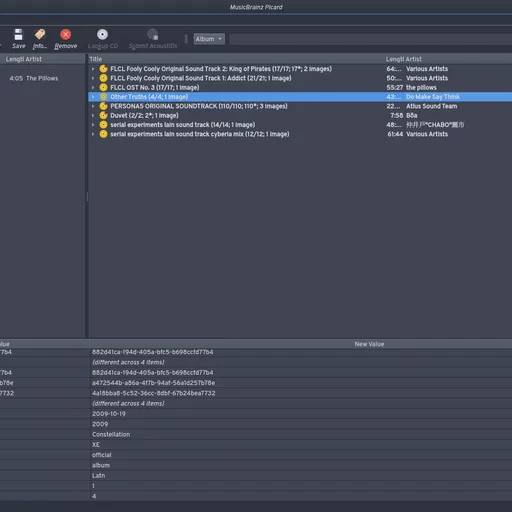Viewport: 512px width, 512px height.
Task: Open the Info tag icon
Action: [40, 34]
